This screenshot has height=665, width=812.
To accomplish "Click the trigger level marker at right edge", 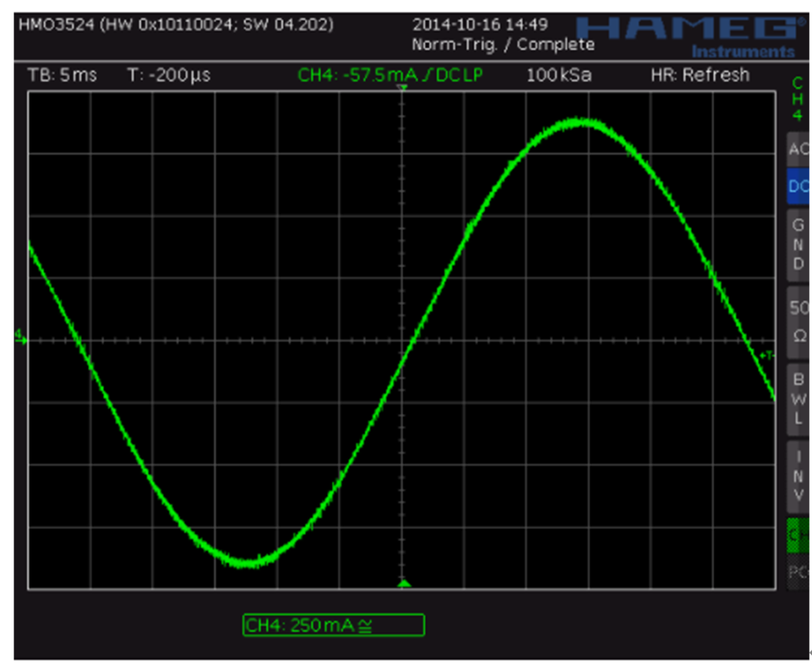I will [768, 355].
